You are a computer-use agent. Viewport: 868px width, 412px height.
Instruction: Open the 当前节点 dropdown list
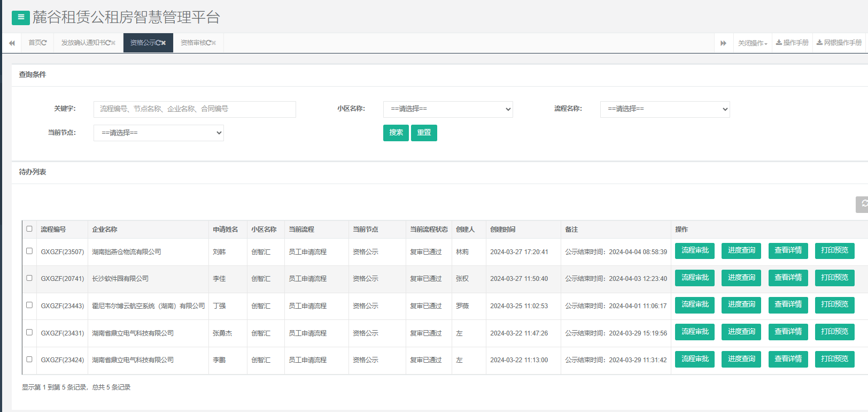point(158,133)
